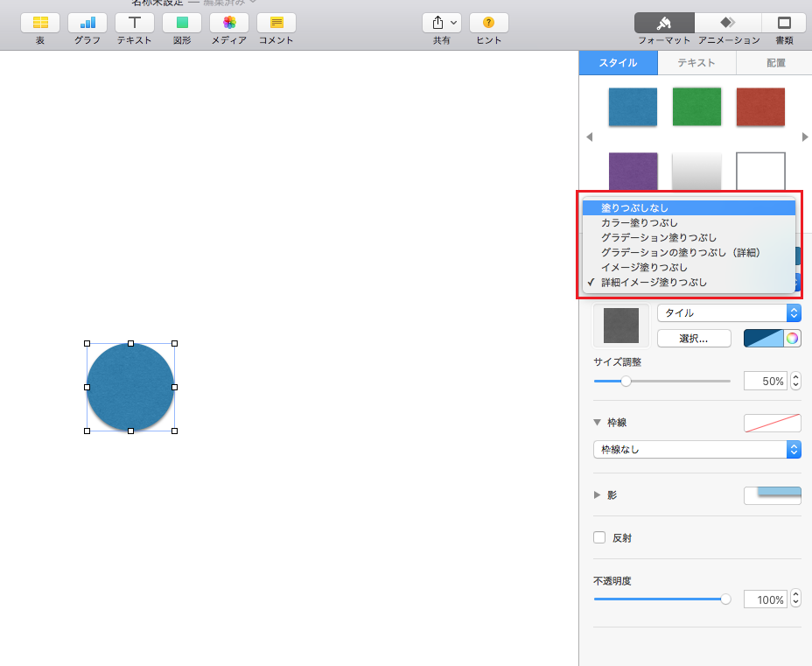Image resolution: width=812 pixels, height=666 pixels.
Task: Expand the 影 shadow section
Action: (597, 495)
